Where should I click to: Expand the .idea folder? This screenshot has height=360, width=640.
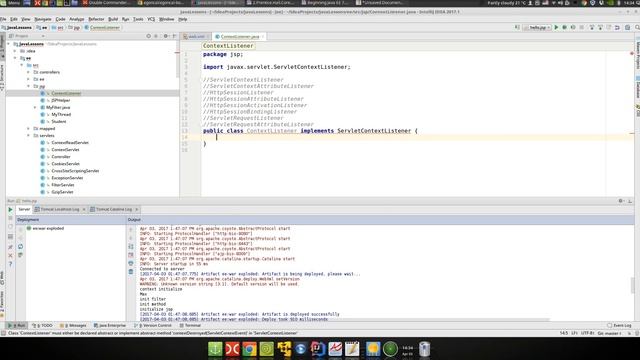(16, 51)
